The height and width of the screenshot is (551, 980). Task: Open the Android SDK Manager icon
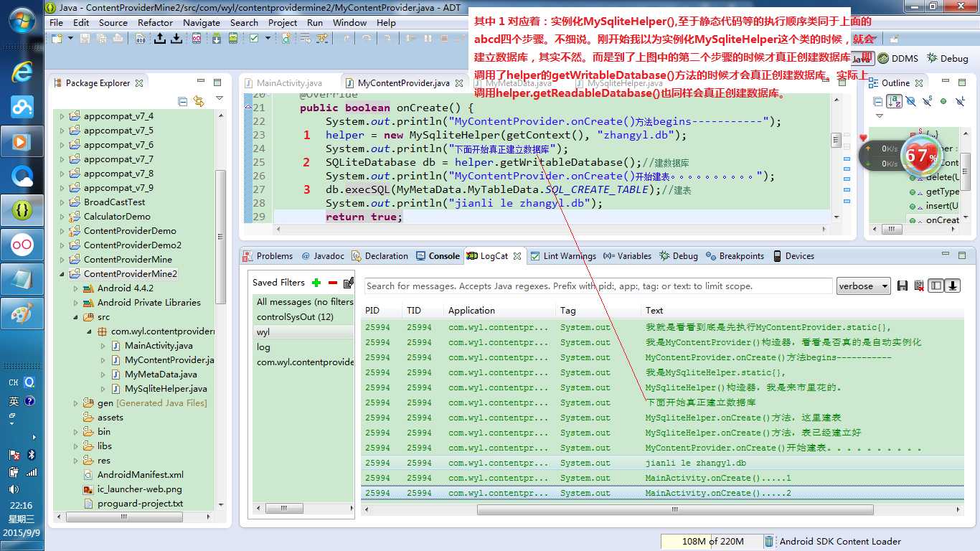[216, 38]
